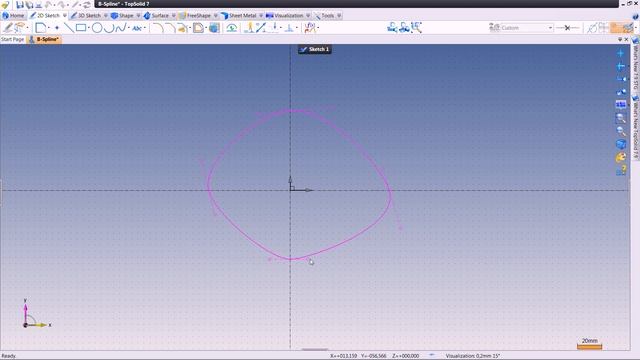Click the help icon at ribbon right end
Image resolution: width=640 pixels, height=360 pixels.
click(635, 16)
